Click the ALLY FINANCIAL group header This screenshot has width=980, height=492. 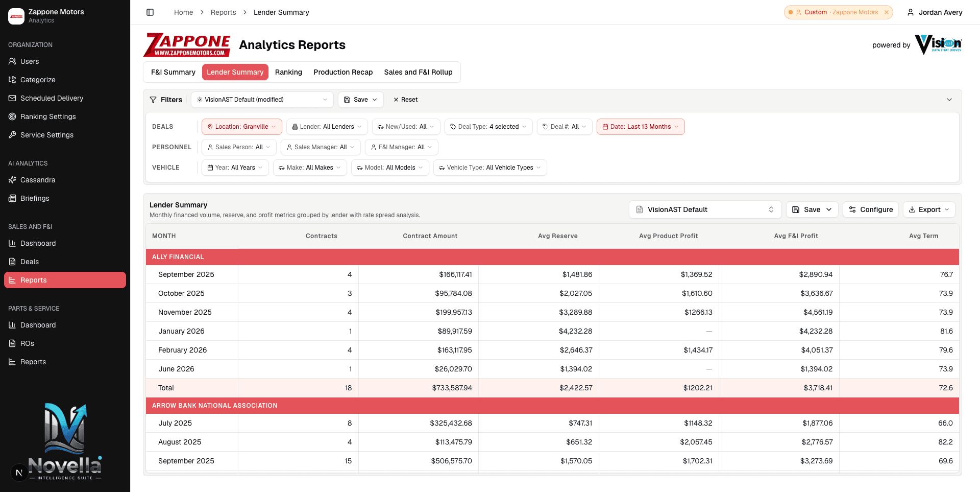552,257
